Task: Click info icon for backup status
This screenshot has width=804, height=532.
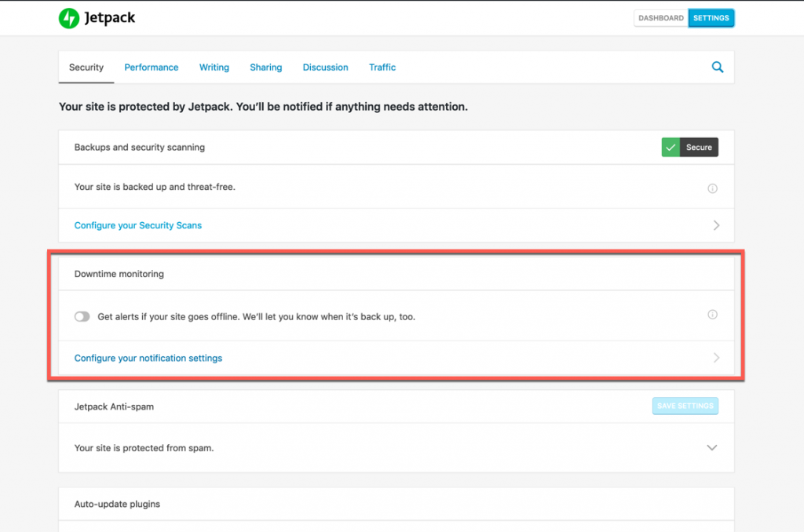Action: coord(712,188)
